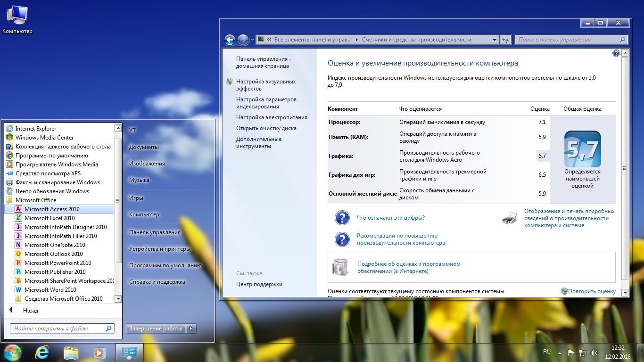The image size is (644, 362).
Task: Click the Найти программы и файлы search field
Action: tap(57, 329)
